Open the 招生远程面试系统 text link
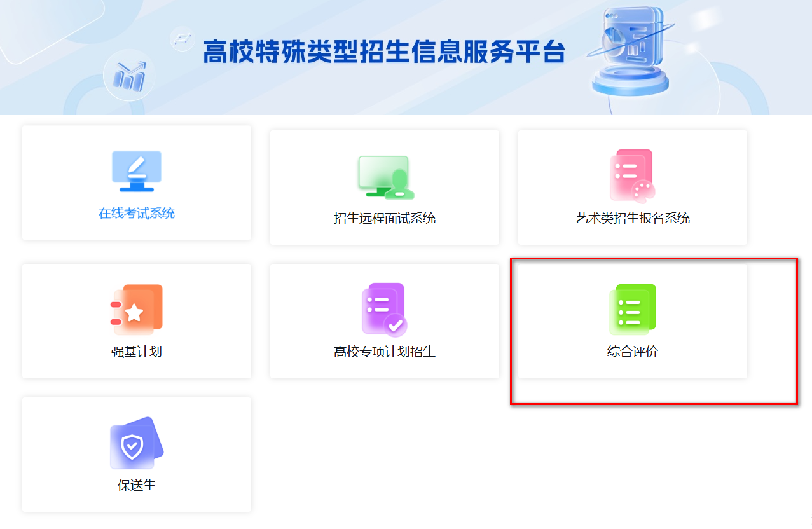The width and height of the screenshot is (812, 529). tap(384, 219)
